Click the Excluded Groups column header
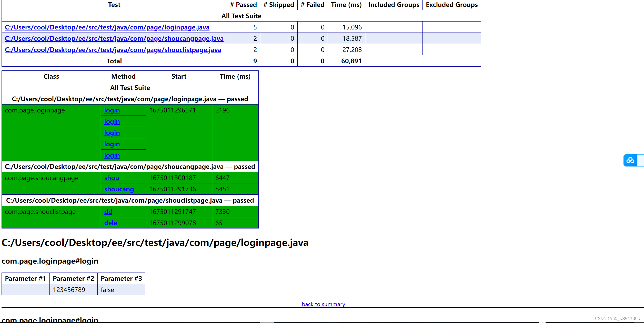This screenshot has height=323, width=644. coord(452,5)
